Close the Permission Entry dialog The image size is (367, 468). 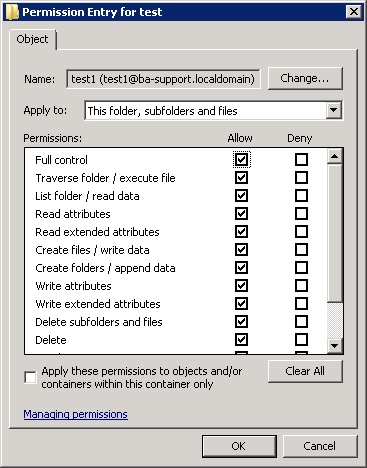[x=354, y=12]
